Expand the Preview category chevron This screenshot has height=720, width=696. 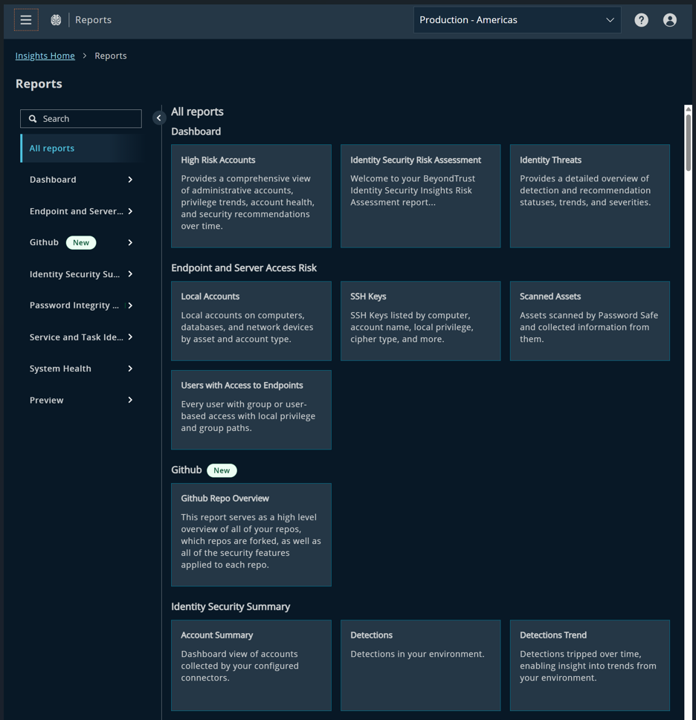130,400
